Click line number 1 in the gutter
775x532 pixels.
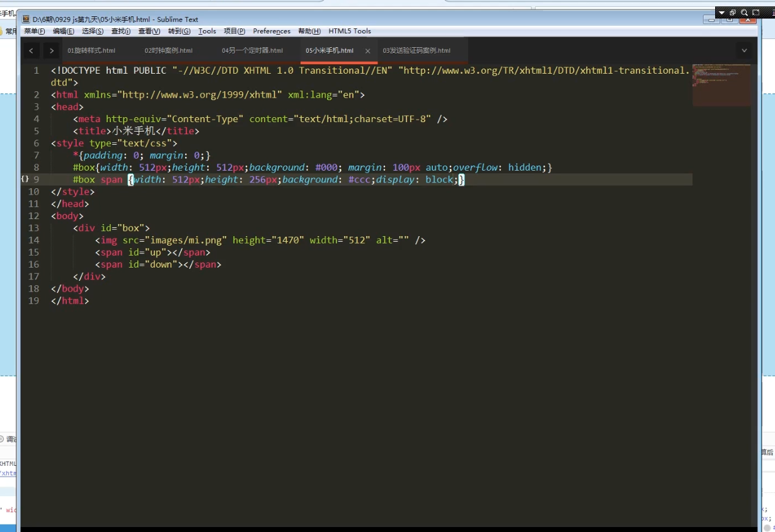(37, 71)
